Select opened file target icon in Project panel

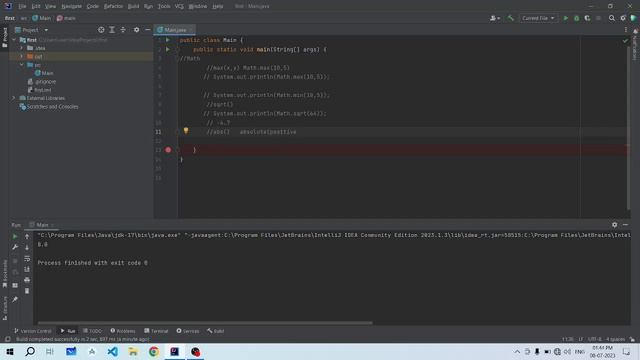pos(101,30)
